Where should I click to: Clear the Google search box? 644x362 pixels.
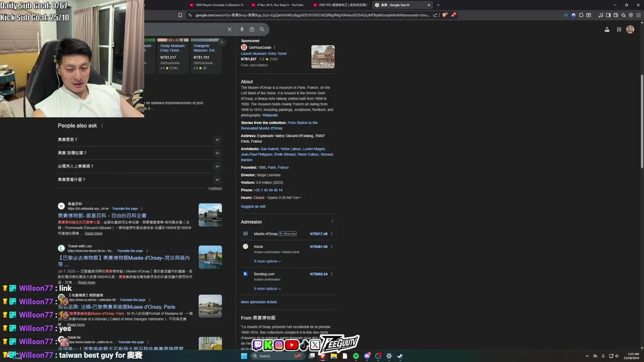229,30
